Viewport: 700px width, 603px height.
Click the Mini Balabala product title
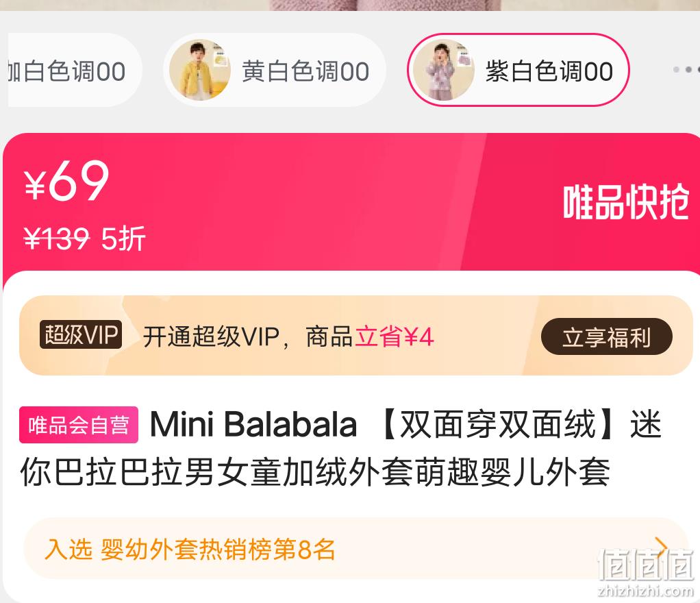click(340, 448)
